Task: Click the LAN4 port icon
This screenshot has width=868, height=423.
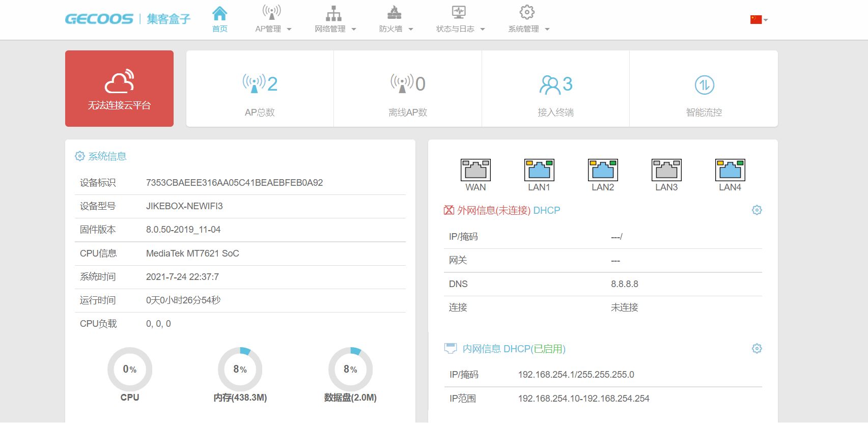Action: [x=730, y=170]
